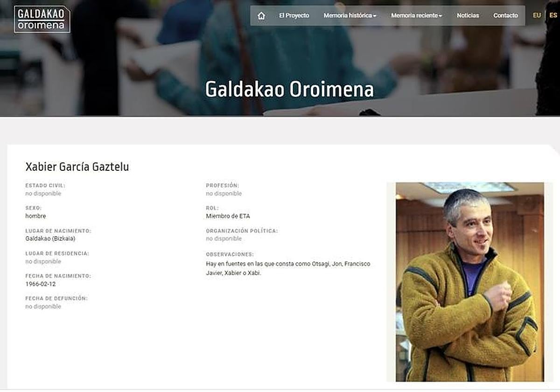Expand the Memoria histórica dropdown menu

click(350, 15)
